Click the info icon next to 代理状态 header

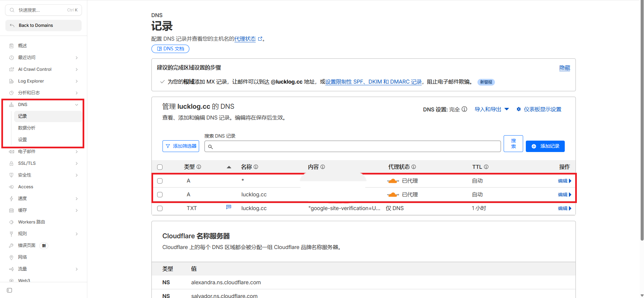point(414,167)
